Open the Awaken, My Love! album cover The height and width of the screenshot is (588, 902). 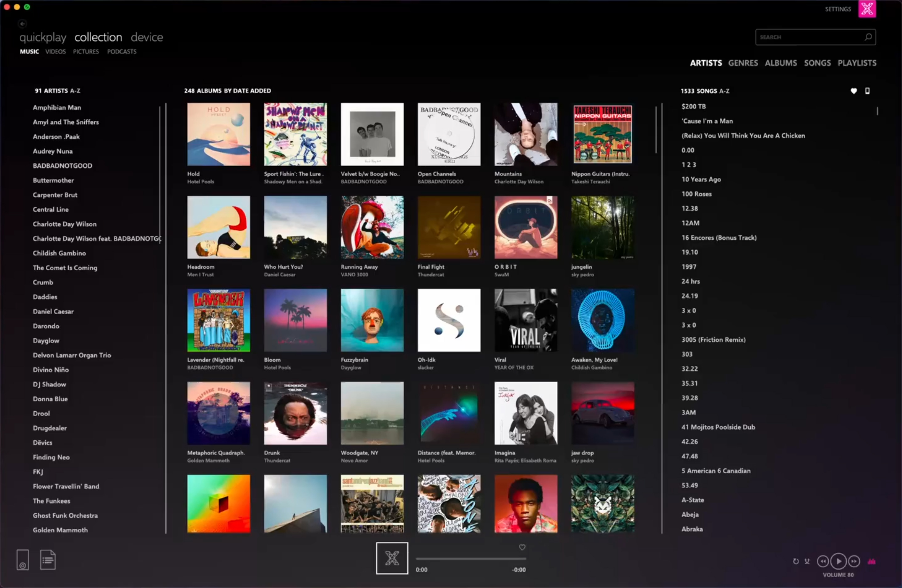603,320
